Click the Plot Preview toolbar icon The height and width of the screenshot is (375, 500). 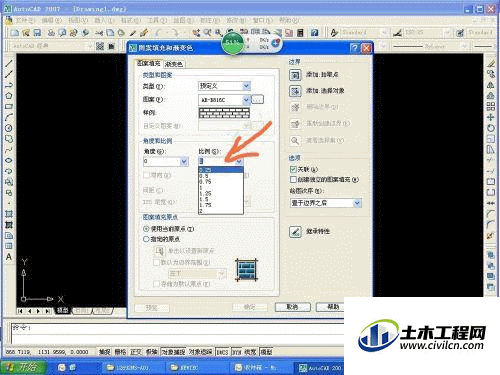click(62, 33)
